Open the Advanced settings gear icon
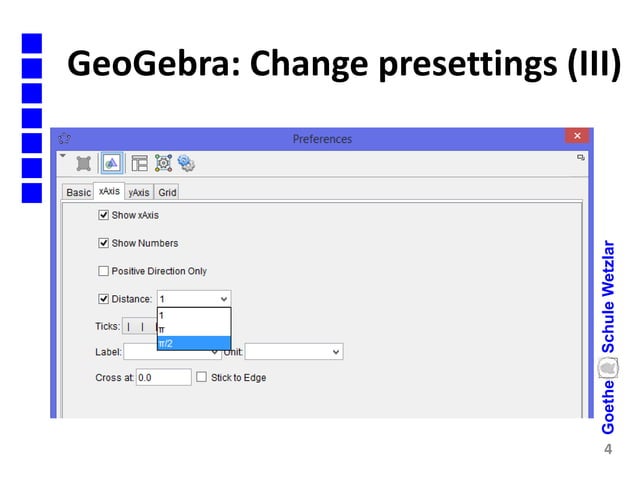638x478 pixels. [x=186, y=163]
